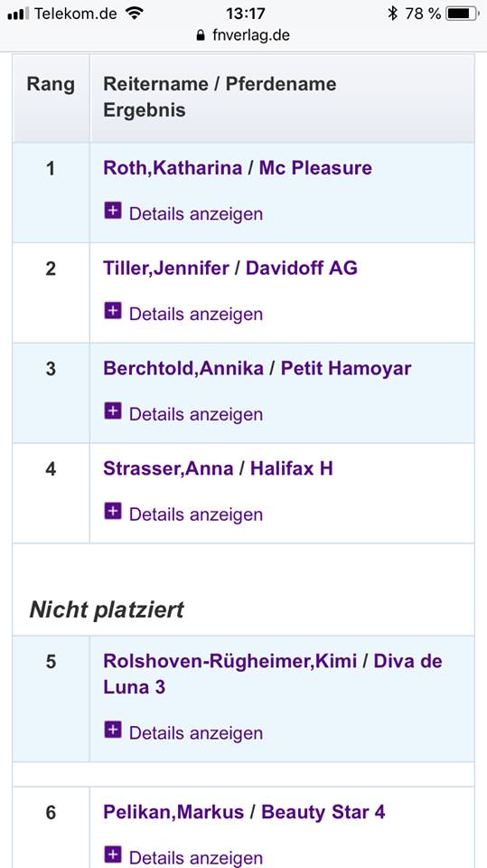Expand details plus icon for Rolshoven-Rügheimer, Kimi
Image resolution: width=487 pixels, height=868 pixels.
click(x=112, y=731)
